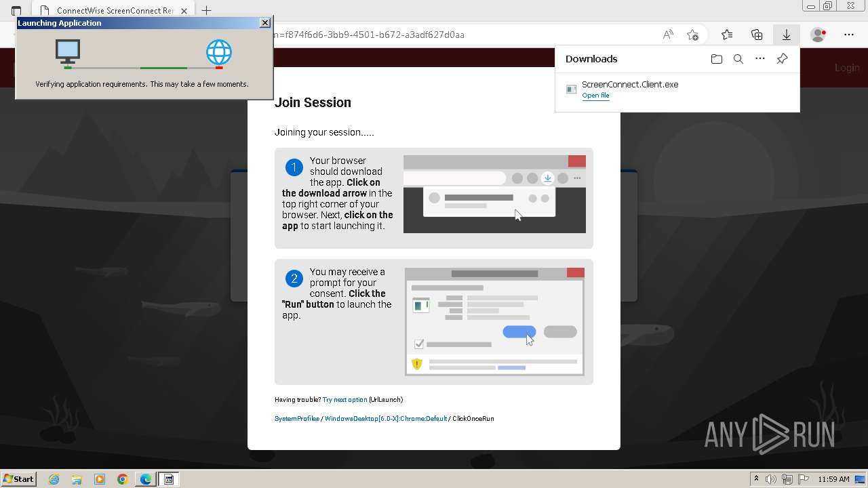868x488 pixels.
Task: Click step 1 download illustration image
Action: (x=494, y=195)
